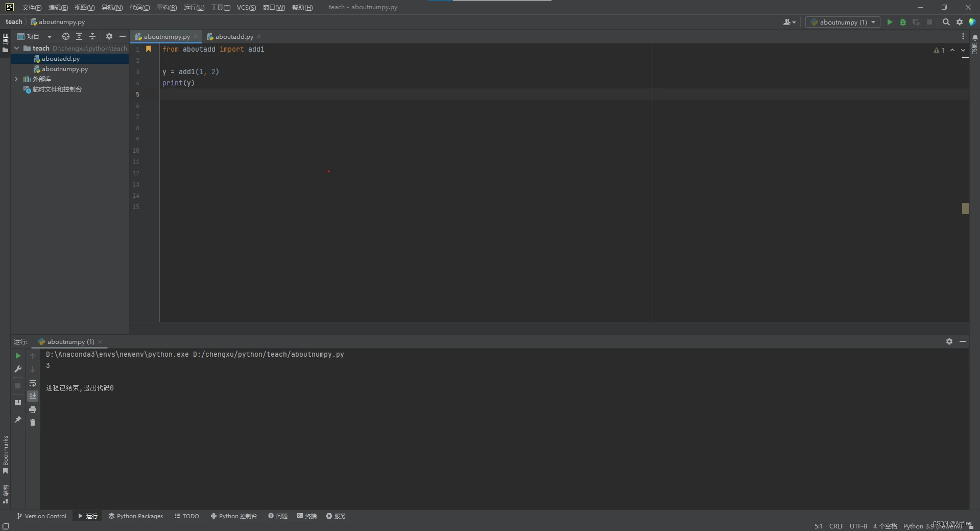The width and height of the screenshot is (980, 531).
Task: Open the 帮助(H) menu
Action: coord(302,7)
